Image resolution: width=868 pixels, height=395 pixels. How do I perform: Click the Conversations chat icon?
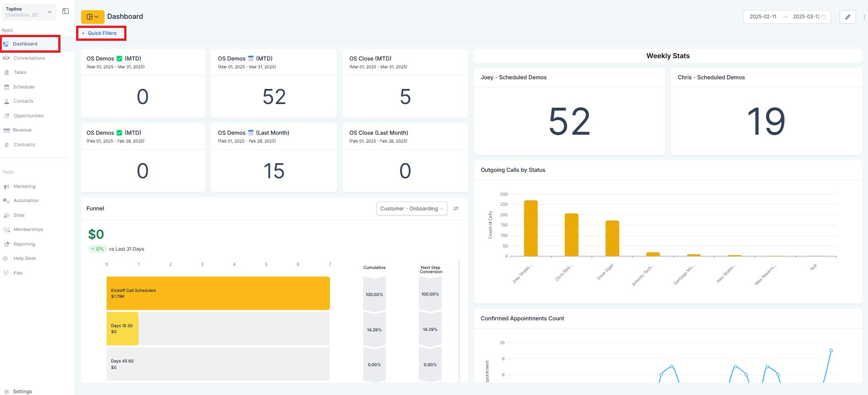click(6, 58)
